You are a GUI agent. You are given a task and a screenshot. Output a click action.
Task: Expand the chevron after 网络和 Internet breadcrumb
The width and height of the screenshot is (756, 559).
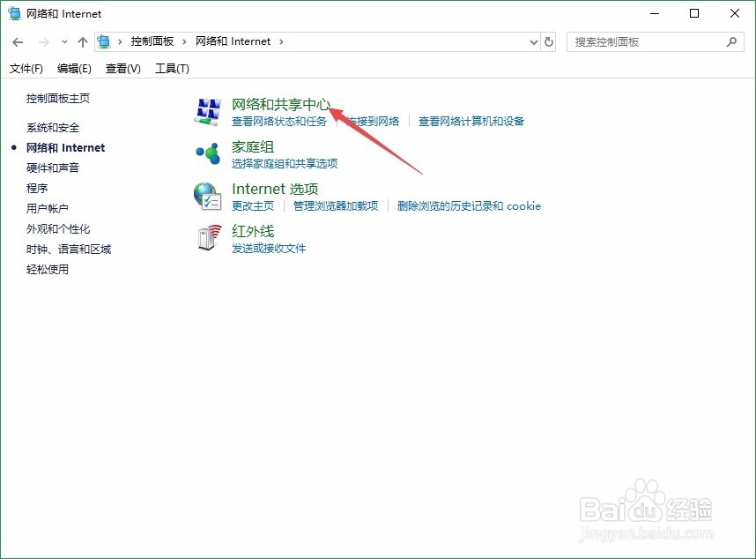tap(280, 41)
